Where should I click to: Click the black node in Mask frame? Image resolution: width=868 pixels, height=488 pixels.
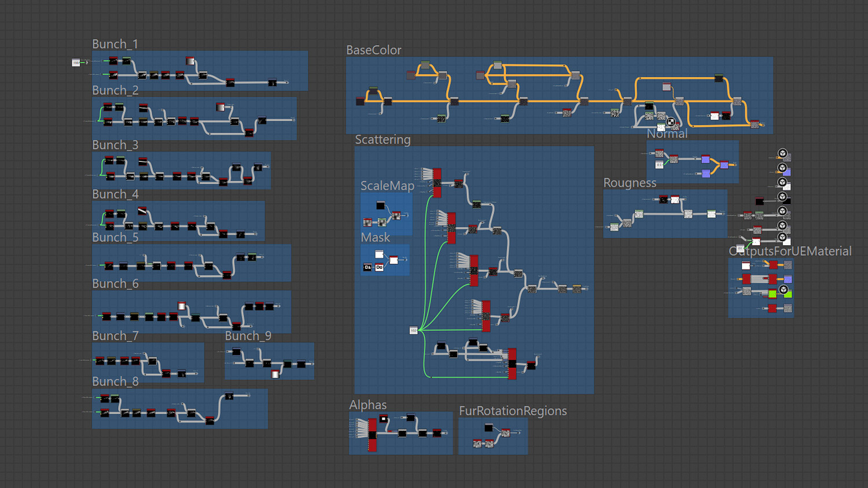click(x=367, y=267)
